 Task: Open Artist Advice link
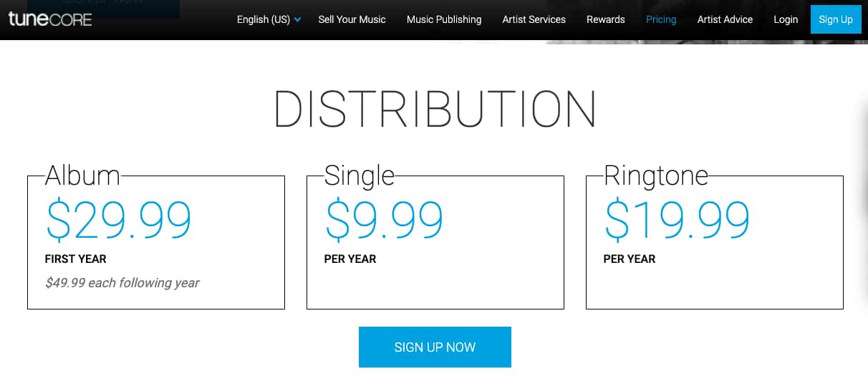click(x=725, y=19)
